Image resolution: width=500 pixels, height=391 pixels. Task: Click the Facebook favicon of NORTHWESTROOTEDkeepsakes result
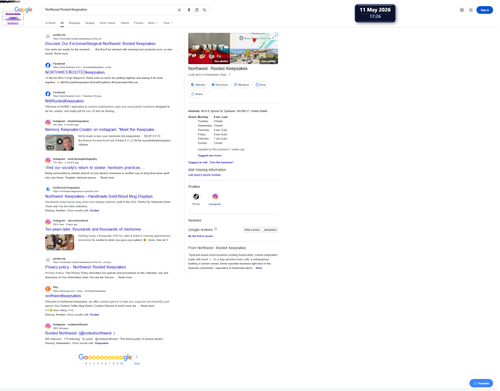[48, 65]
